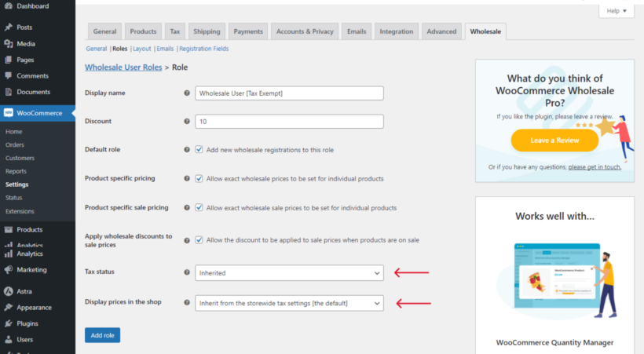Toggle 'Allow the discount on sale prices' checkbox
This screenshot has height=354, width=644.
[x=199, y=240]
